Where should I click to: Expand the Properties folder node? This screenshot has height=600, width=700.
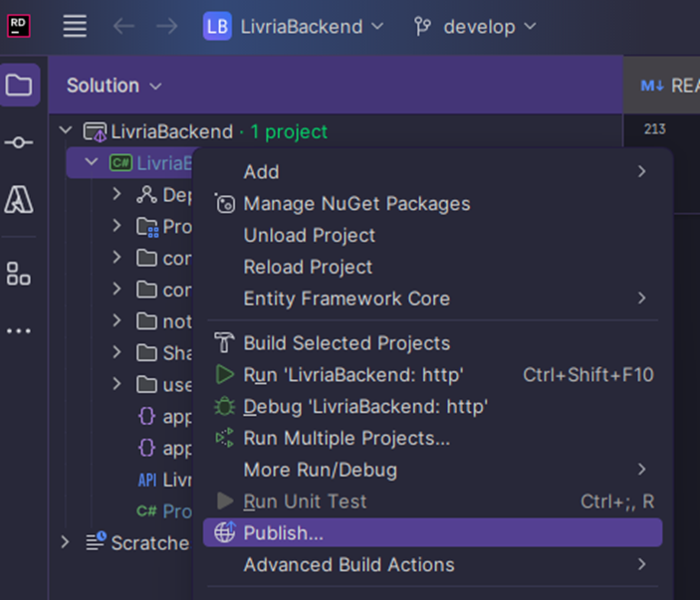(117, 226)
